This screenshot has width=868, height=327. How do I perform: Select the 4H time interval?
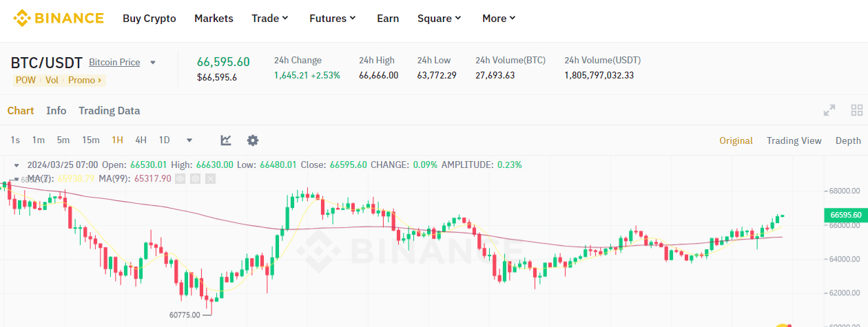(141, 140)
